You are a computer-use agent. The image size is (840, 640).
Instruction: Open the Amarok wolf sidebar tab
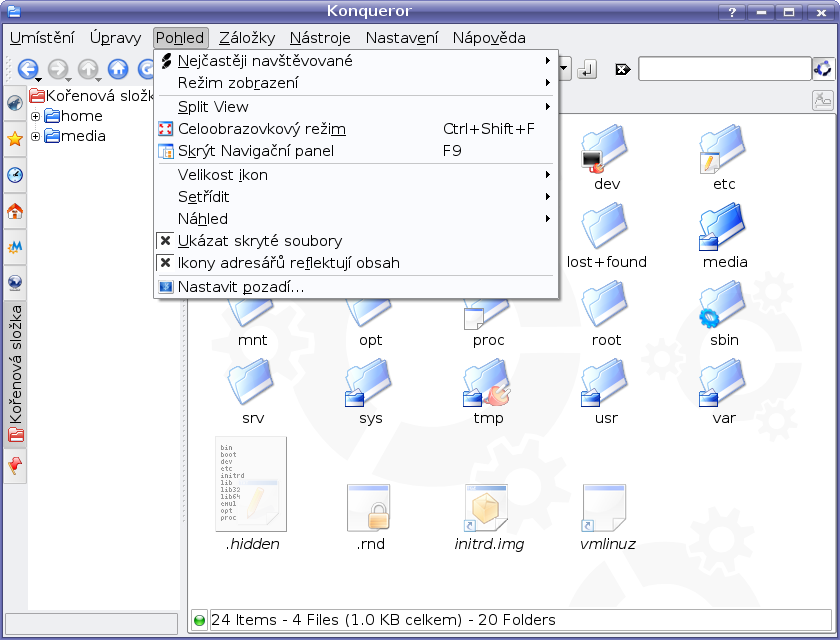(15, 102)
